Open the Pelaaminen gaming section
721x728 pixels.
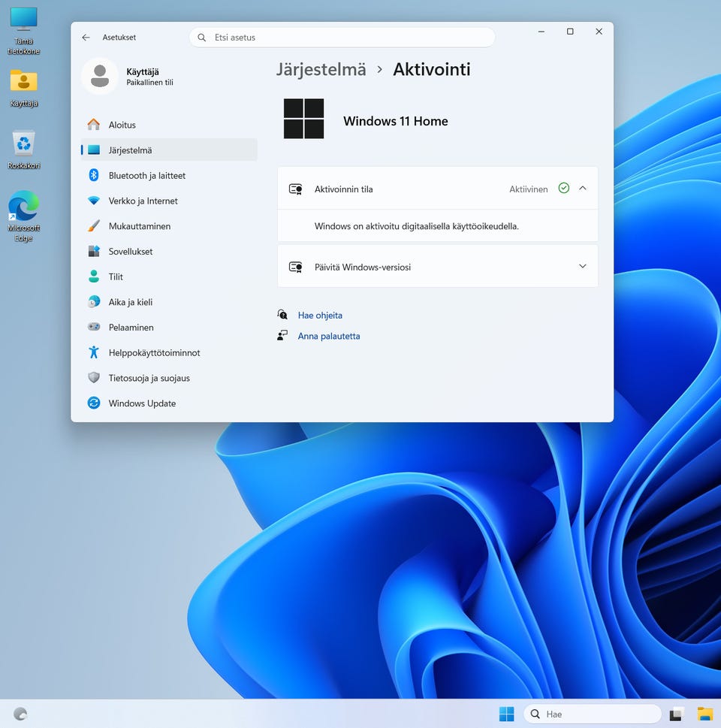pos(131,328)
